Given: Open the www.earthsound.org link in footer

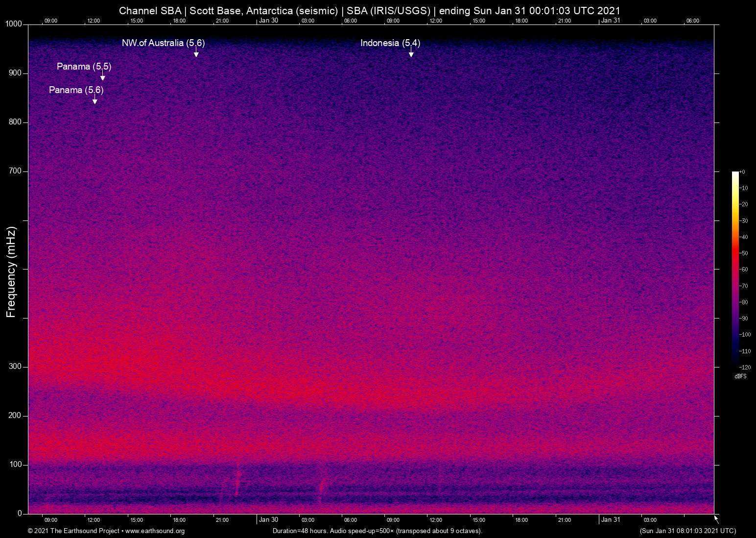Looking at the screenshot, I should 155,531.
